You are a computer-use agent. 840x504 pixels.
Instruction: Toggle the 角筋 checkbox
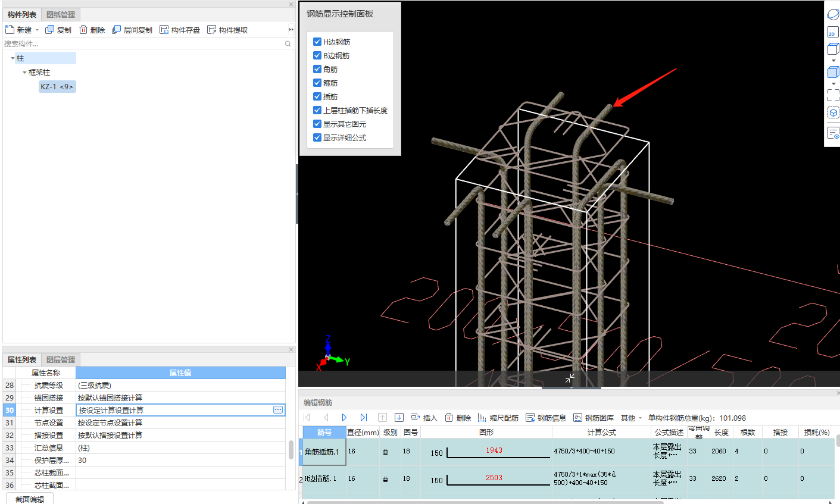point(317,69)
